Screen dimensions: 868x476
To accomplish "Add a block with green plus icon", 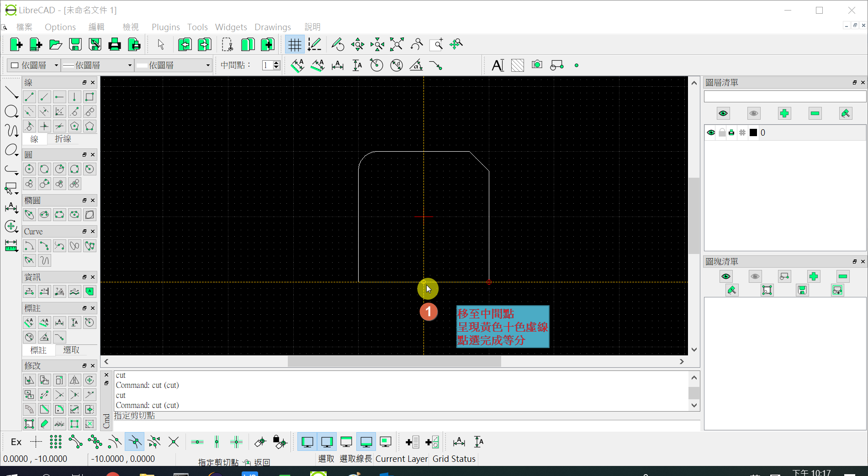I will coord(814,276).
